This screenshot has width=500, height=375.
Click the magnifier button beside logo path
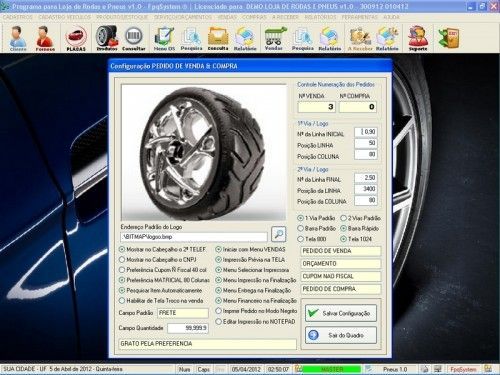coord(279,234)
